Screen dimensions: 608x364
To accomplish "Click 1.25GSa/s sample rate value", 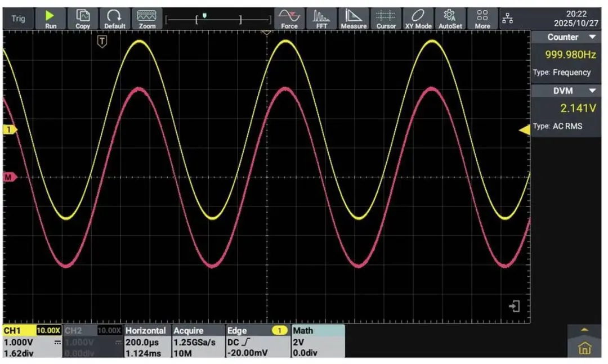I will 194,342.
